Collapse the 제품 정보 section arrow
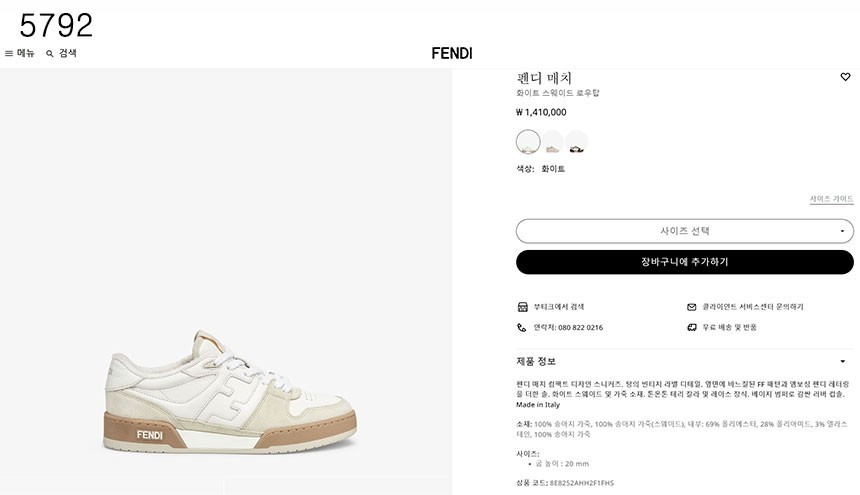 point(843,361)
